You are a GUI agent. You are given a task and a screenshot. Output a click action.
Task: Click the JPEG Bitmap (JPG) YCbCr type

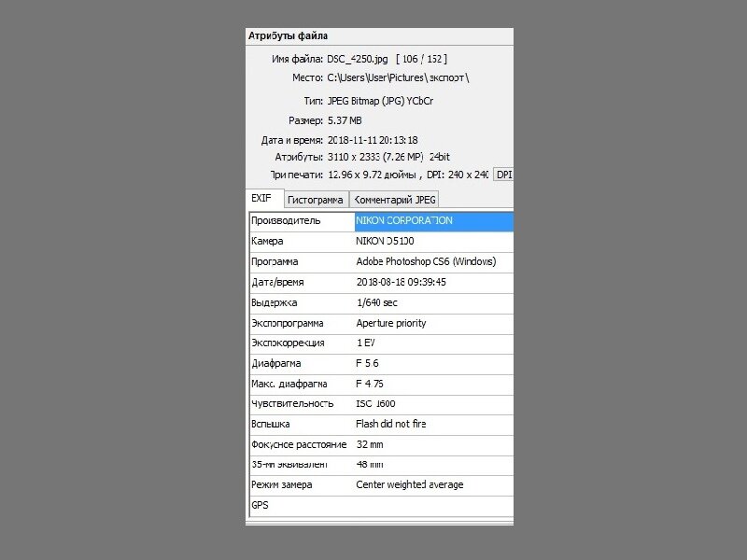tap(380, 101)
